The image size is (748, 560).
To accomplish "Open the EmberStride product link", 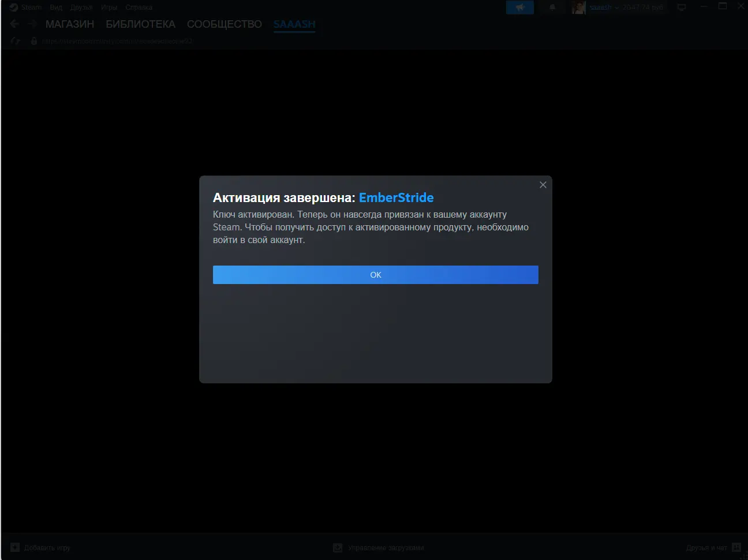I will [396, 197].
